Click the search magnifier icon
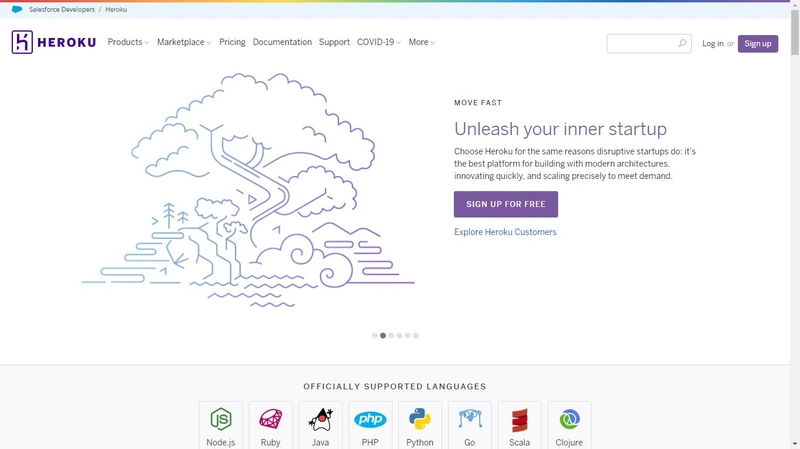800x449 pixels. (x=682, y=43)
